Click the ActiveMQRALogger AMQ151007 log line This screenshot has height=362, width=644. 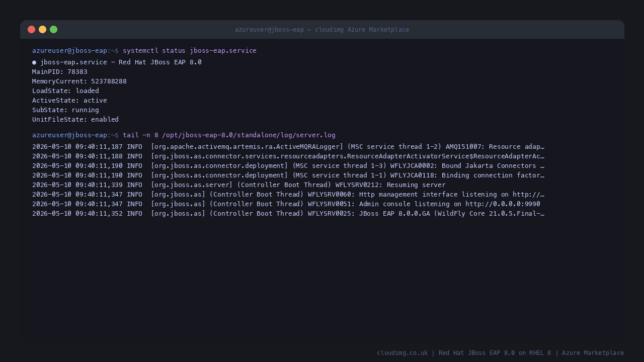(x=288, y=147)
